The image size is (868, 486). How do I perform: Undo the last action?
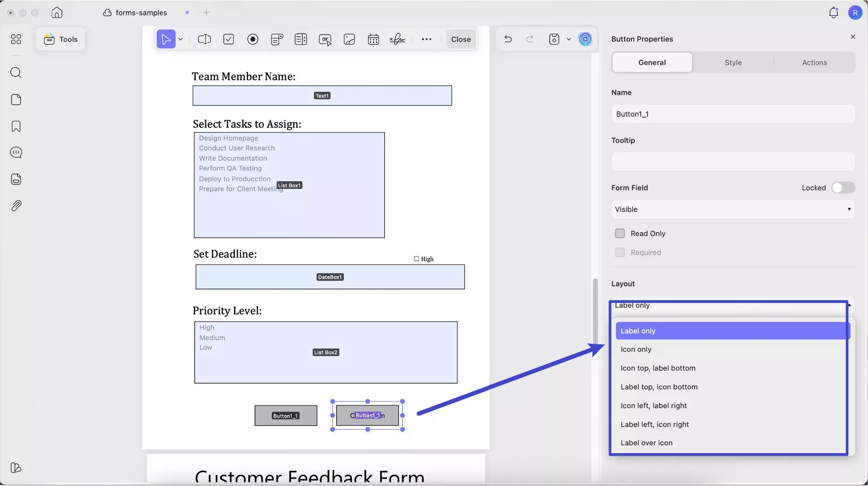[x=508, y=39]
